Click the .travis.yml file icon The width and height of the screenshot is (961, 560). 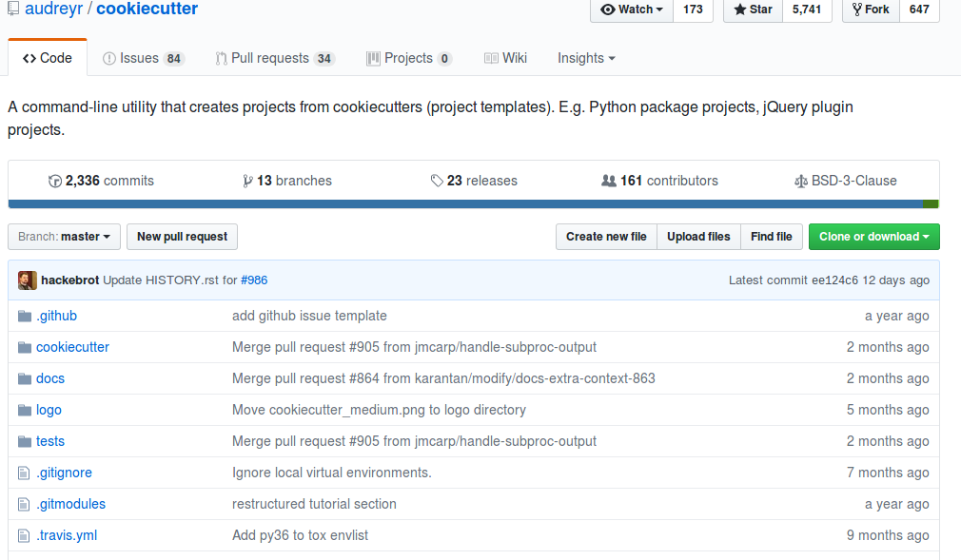(25, 535)
